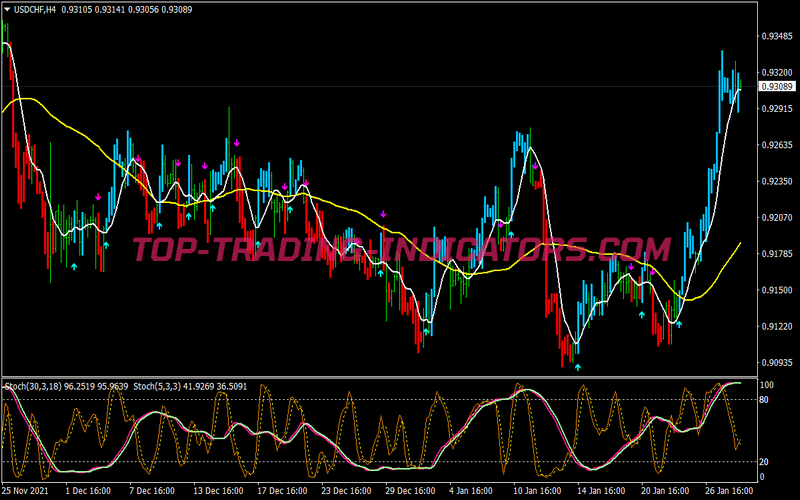Viewport: 800px width, 500px height.
Task: Select the magenta sell arrow above the 29 Dec candles
Action: [383, 214]
